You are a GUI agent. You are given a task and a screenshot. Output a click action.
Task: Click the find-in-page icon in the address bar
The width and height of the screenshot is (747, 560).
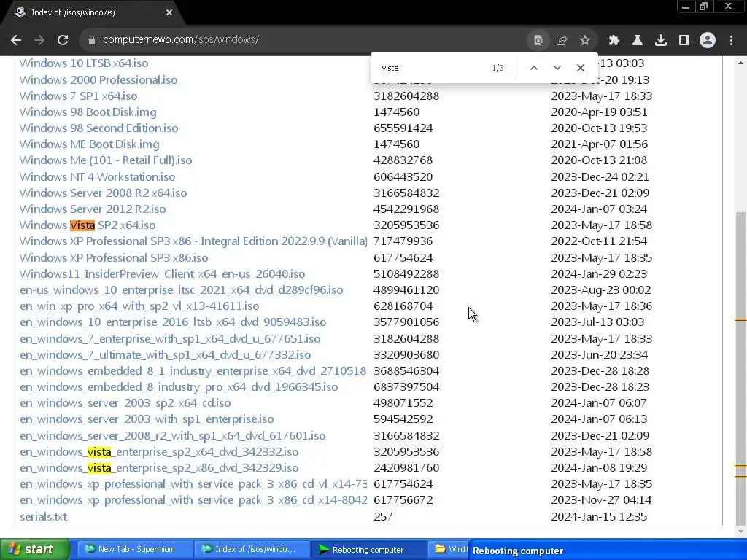coord(538,41)
